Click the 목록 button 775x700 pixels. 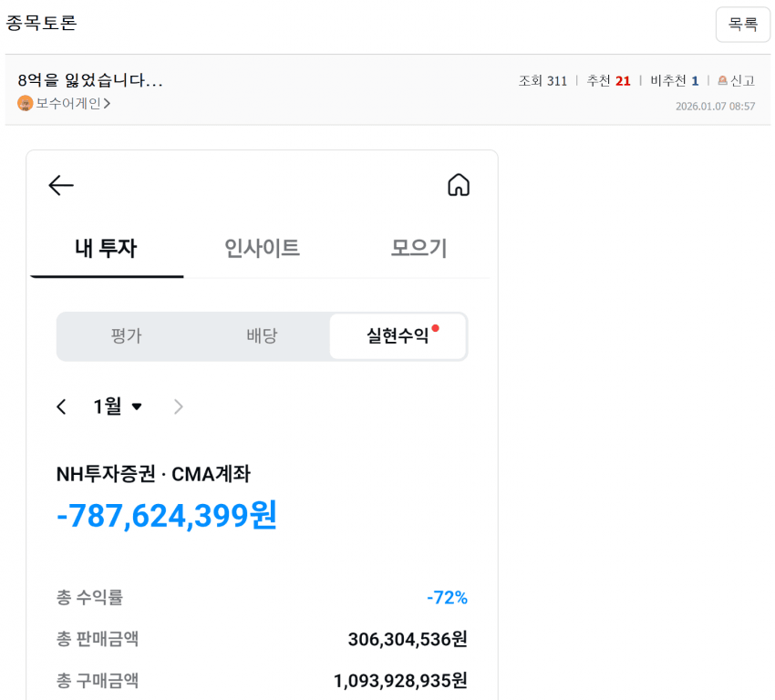742,25
